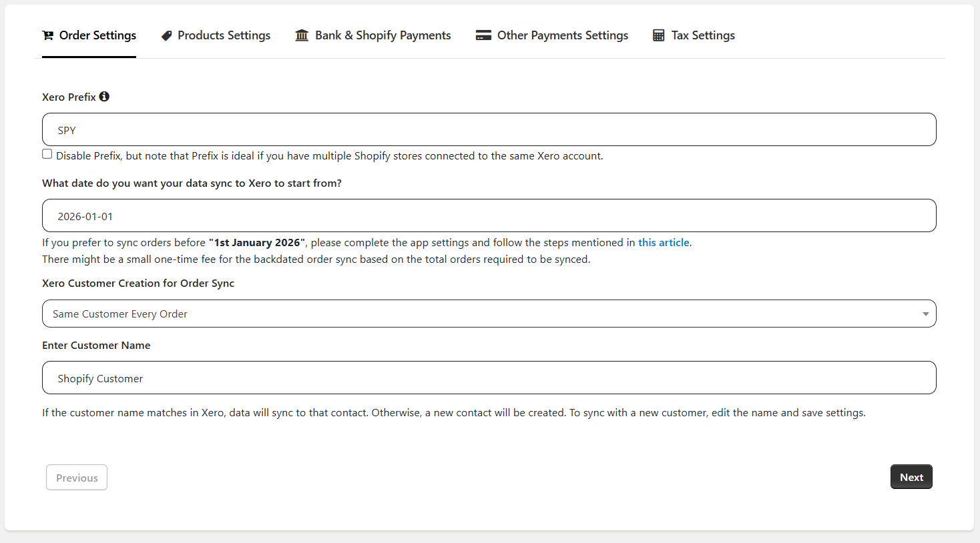
Task: Click the info icon next to Xero Prefix
Action: 104,97
